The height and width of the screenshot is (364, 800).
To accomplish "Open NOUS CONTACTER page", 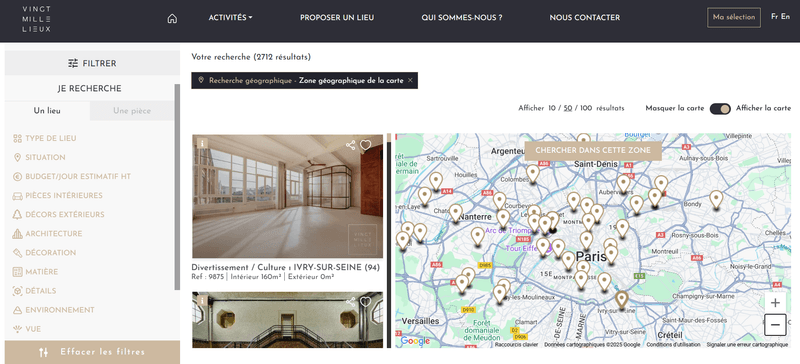I will 585,18.
